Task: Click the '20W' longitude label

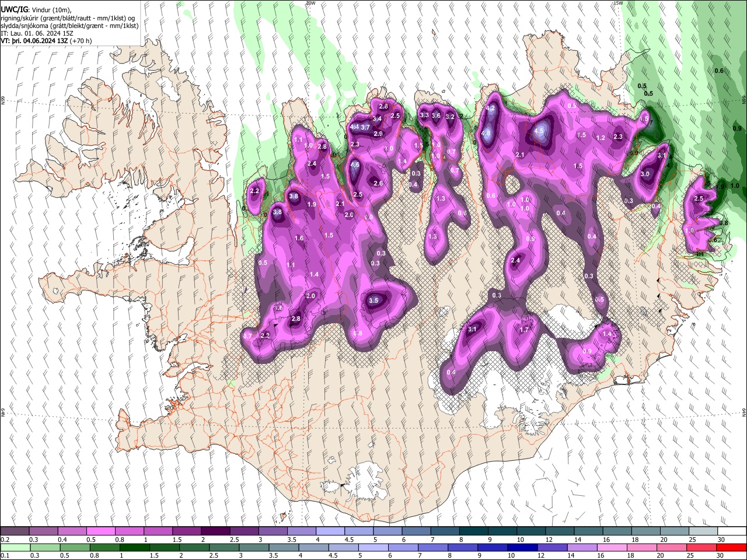Action: [310, 3]
